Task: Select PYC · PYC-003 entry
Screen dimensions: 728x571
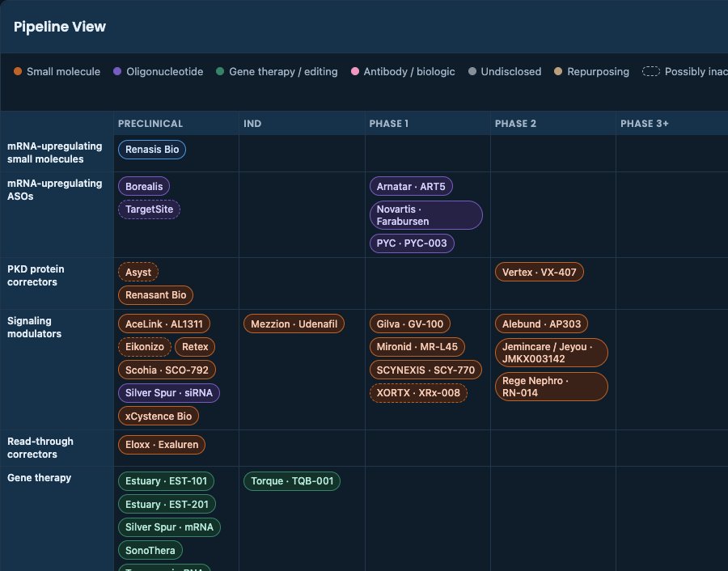Action: tap(412, 243)
